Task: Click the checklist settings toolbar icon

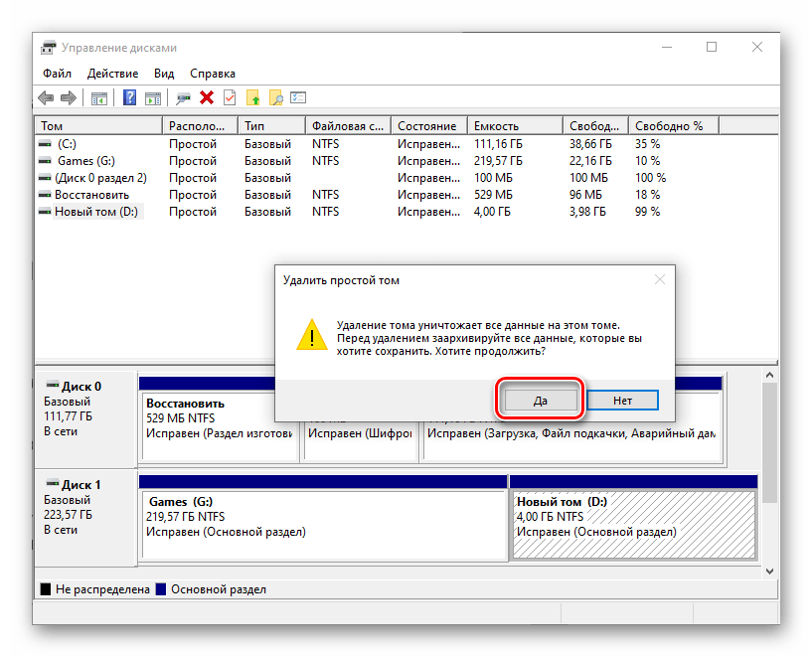Action: click(x=298, y=97)
